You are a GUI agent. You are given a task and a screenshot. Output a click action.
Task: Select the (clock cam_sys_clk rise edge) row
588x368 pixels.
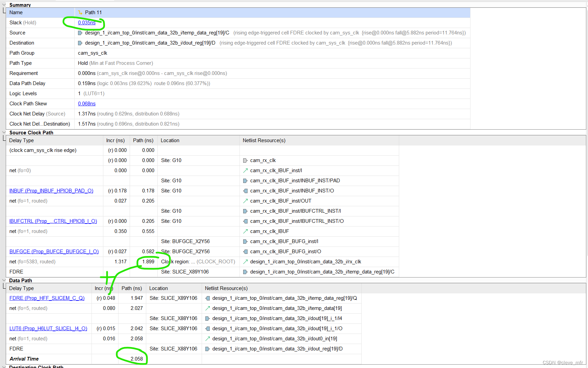[x=202, y=150]
